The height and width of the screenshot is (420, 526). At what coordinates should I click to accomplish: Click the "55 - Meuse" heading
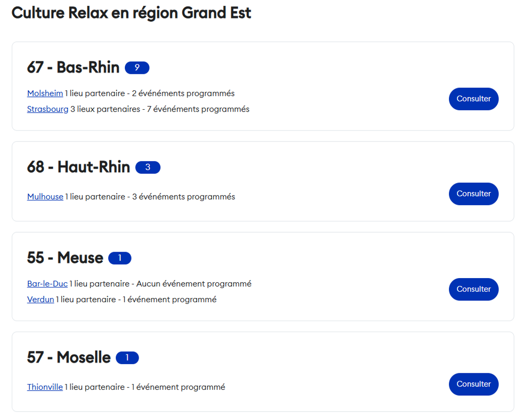click(65, 258)
